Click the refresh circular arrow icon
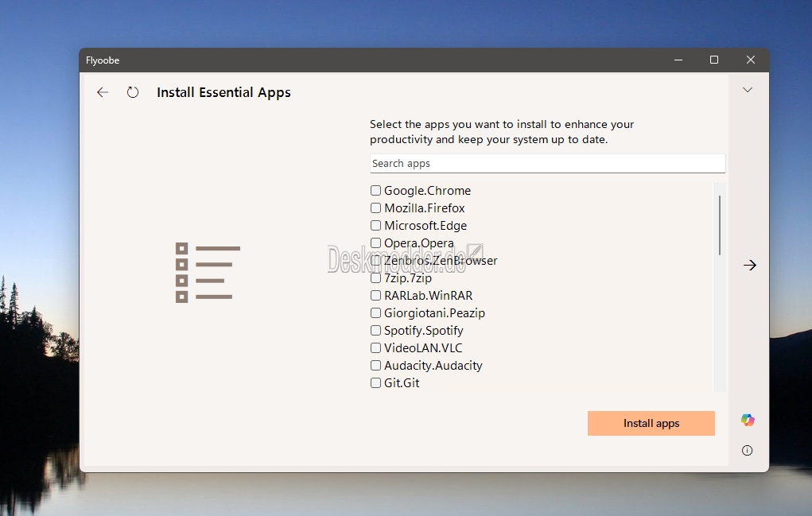 [133, 92]
